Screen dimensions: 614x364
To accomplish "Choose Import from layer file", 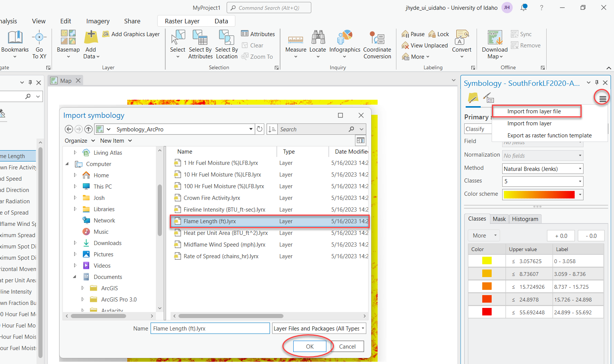I will click(x=534, y=111).
